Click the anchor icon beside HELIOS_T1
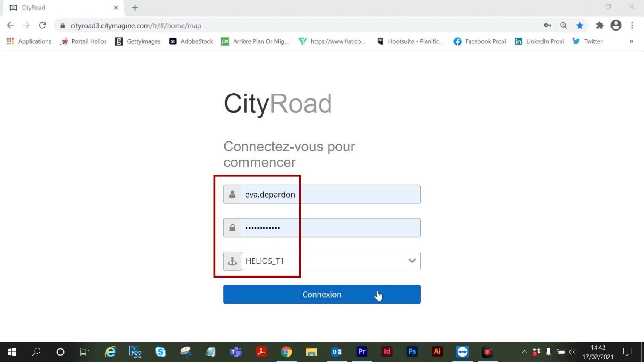Image resolution: width=644 pixels, height=362 pixels. 232,261
